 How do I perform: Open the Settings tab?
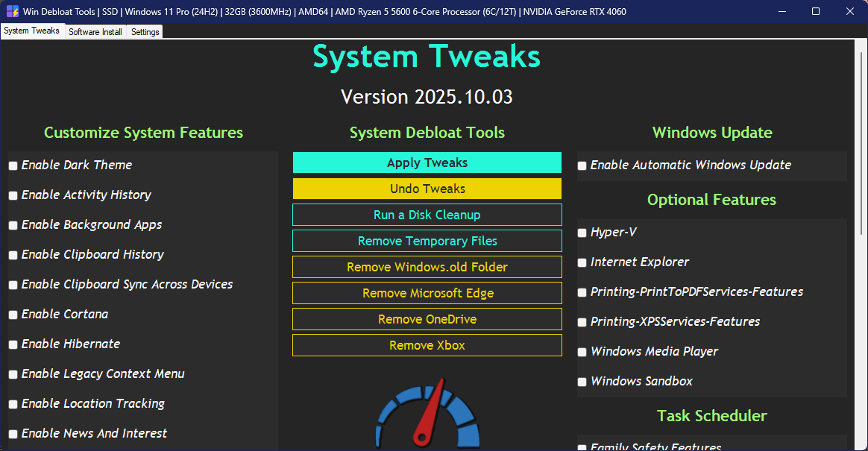click(x=144, y=31)
